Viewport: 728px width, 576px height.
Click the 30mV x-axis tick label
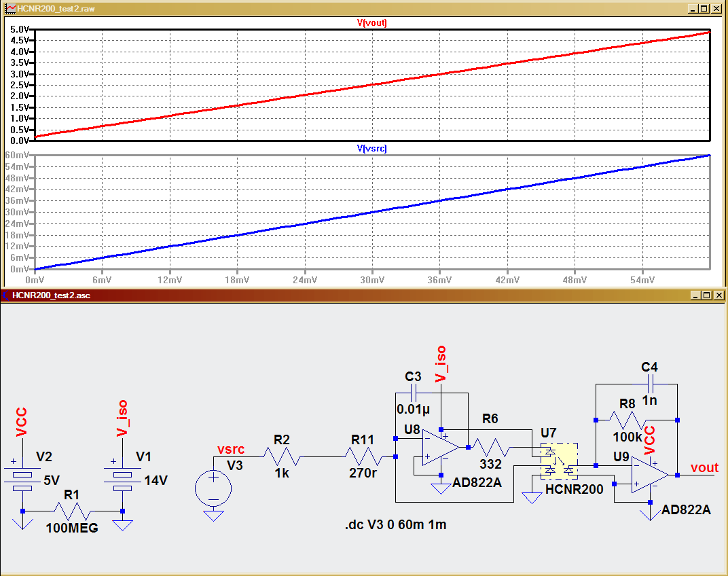coord(372,280)
